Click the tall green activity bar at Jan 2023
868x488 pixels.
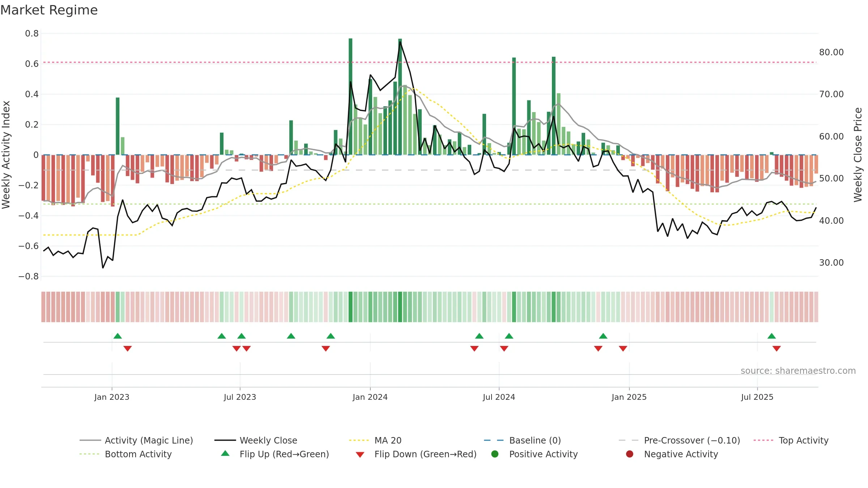118,126
